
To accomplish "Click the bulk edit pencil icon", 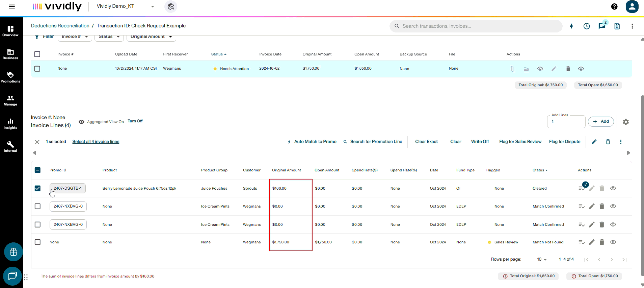I will (594, 142).
